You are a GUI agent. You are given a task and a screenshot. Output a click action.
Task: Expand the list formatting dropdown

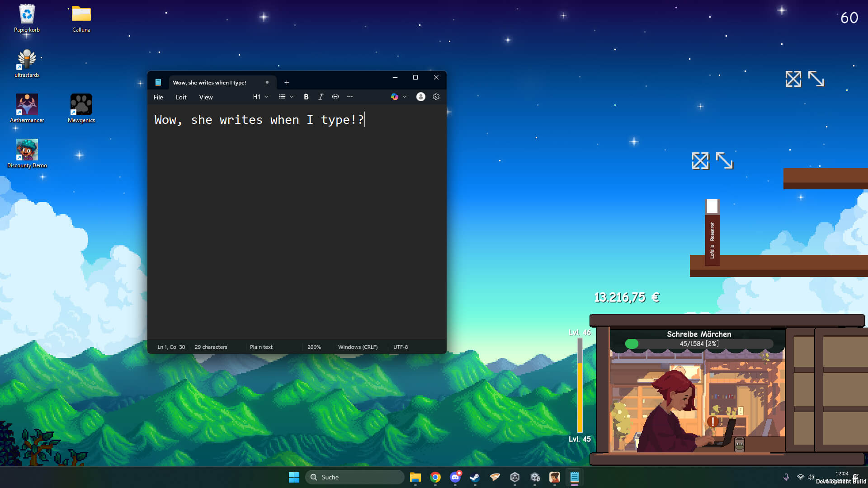click(285, 97)
